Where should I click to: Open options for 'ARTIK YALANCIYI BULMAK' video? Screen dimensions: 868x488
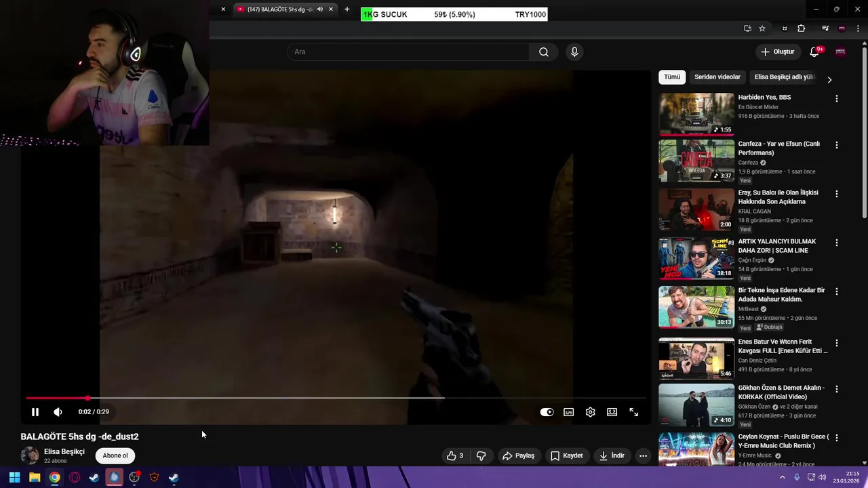[x=836, y=243]
